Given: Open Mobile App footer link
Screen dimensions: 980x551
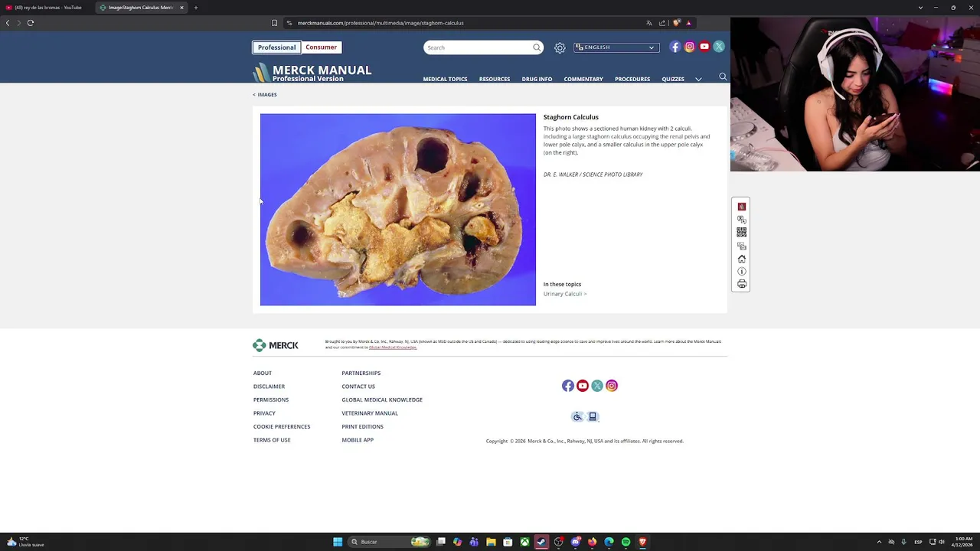Looking at the screenshot, I should coord(358,440).
